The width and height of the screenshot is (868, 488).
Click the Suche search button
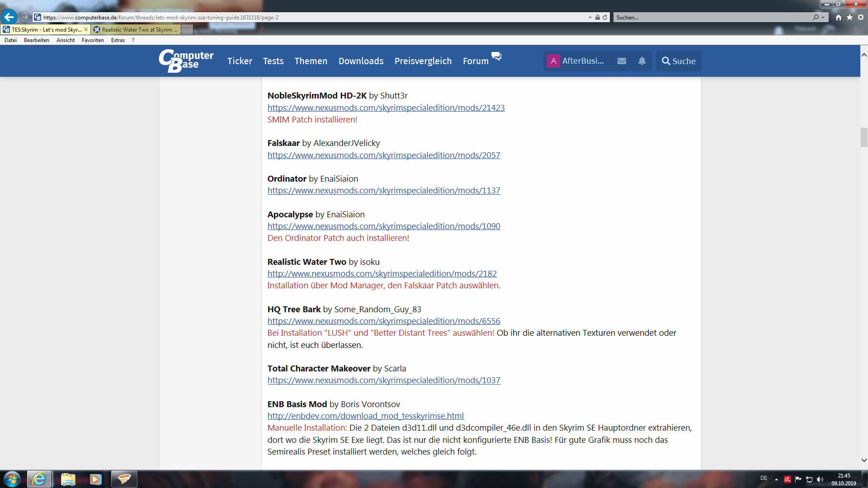(679, 61)
